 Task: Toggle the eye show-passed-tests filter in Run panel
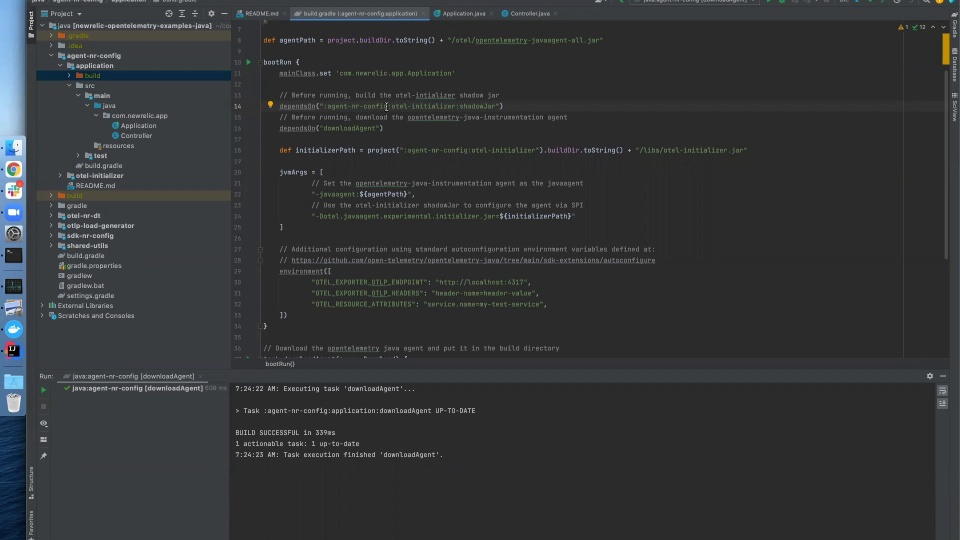43,423
